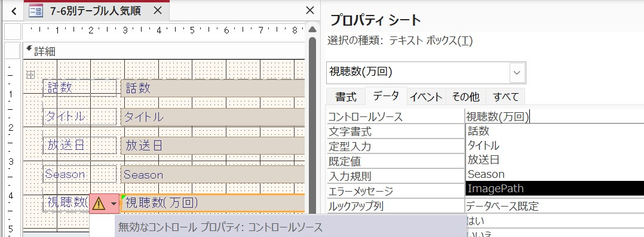Choose Season from control source list

(x=554, y=174)
